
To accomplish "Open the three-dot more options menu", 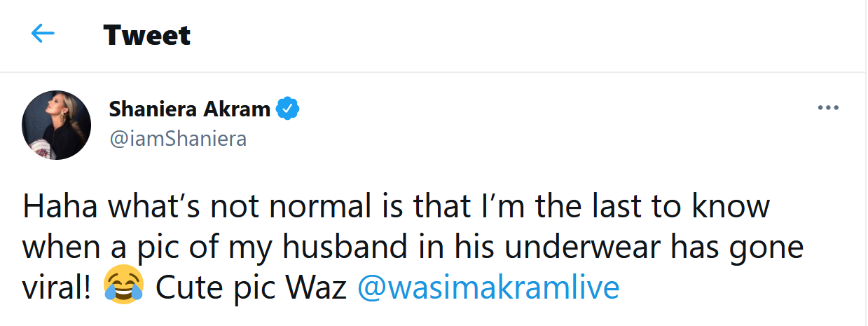I will point(828,108).
